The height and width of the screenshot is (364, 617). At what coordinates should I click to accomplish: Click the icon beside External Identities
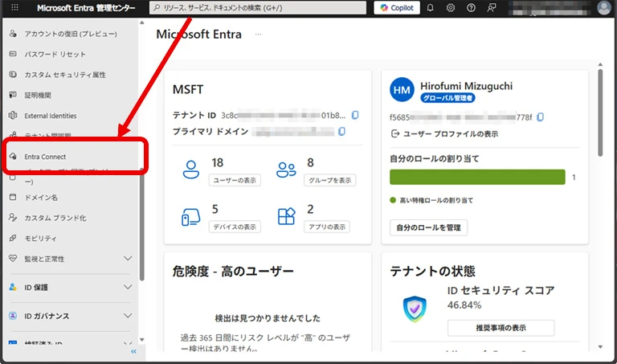(x=13, y=115)
